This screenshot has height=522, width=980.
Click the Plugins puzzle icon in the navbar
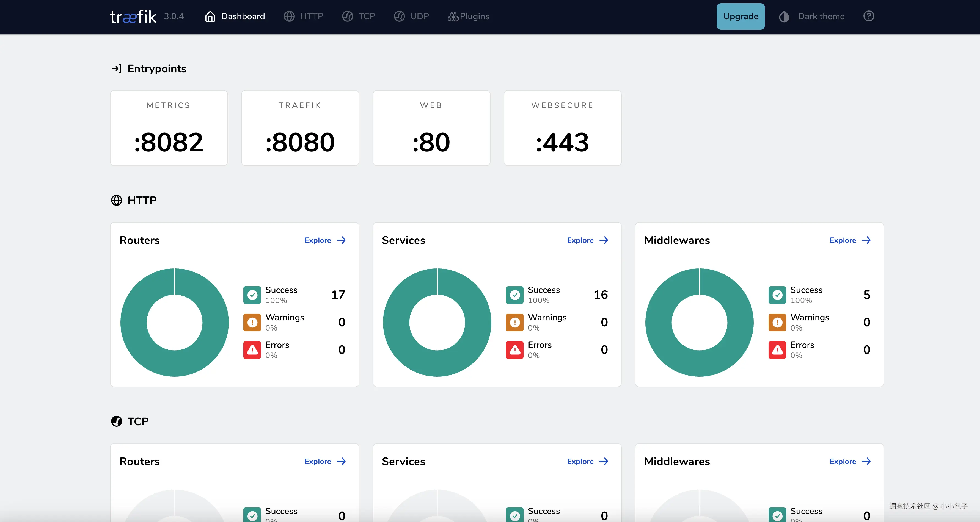[453, 16]
